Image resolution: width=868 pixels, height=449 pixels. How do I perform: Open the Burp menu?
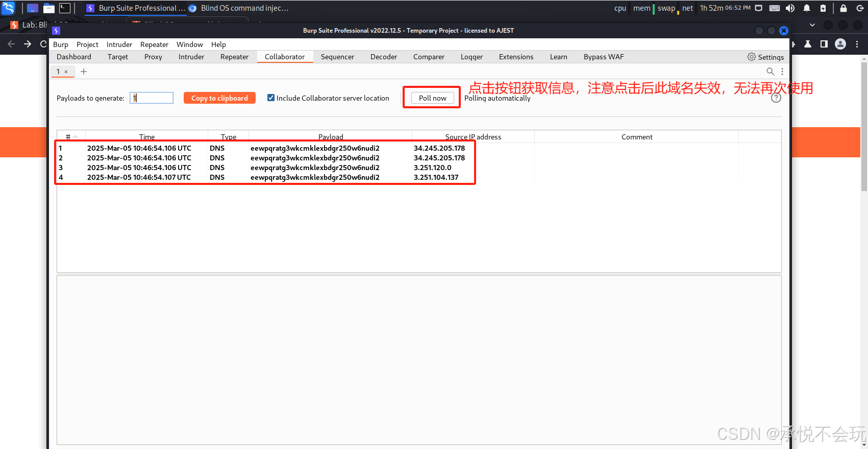[61, 44]
